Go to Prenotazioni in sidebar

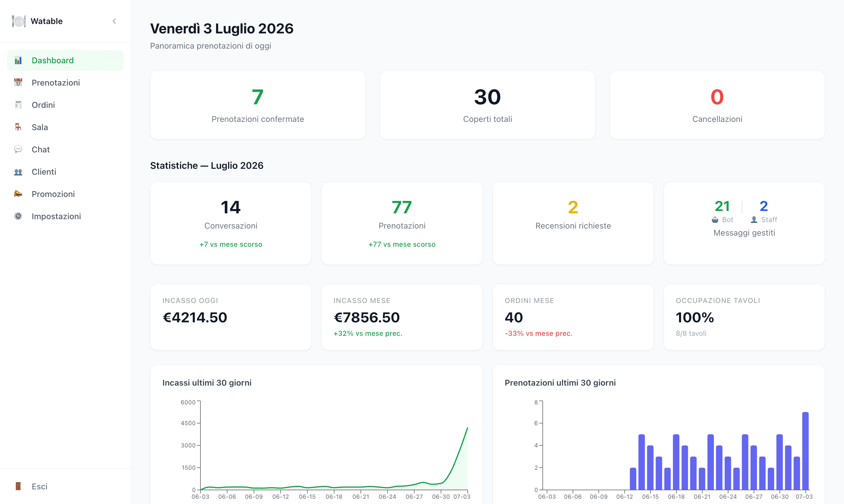[65, 83]
